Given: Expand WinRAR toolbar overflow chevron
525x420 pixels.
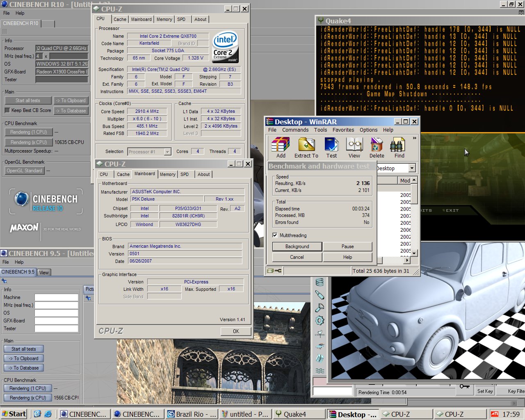Looking at the screenshot, I should point(414,138).
